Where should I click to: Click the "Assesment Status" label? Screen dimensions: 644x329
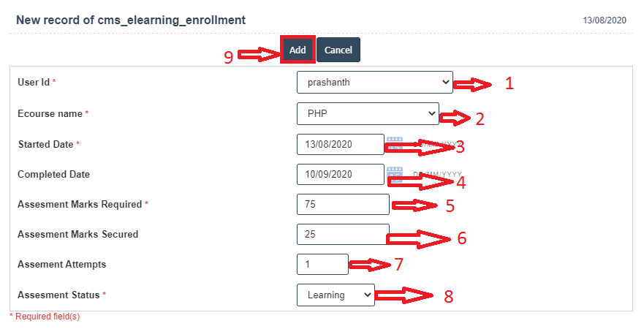(x=58, y=295)
